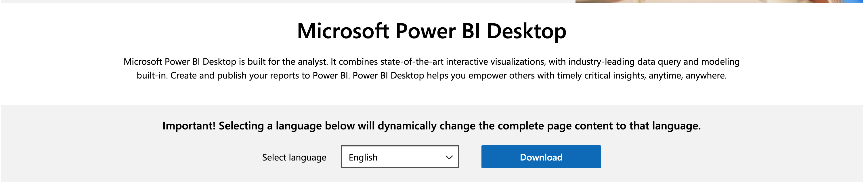Click the phrase 'industry-leading data query and modeling'
Image resolution: width=868 pixels, height=191 pixels.
click(654, 62)
